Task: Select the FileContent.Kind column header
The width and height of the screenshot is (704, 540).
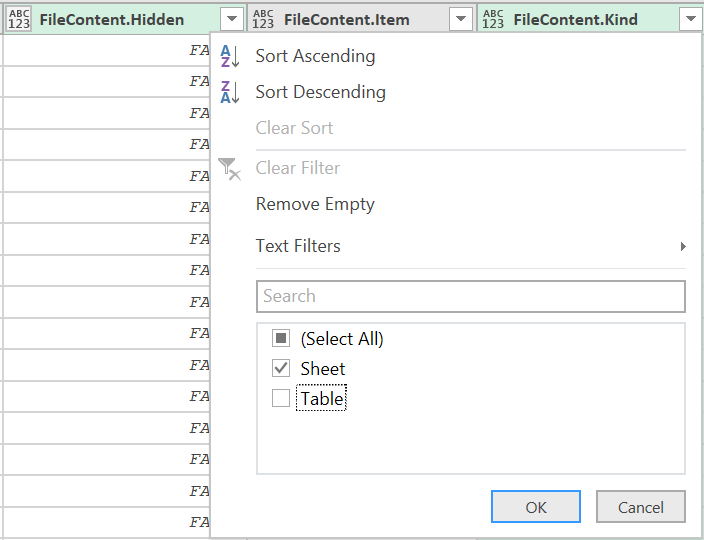Action: (575, 20)
